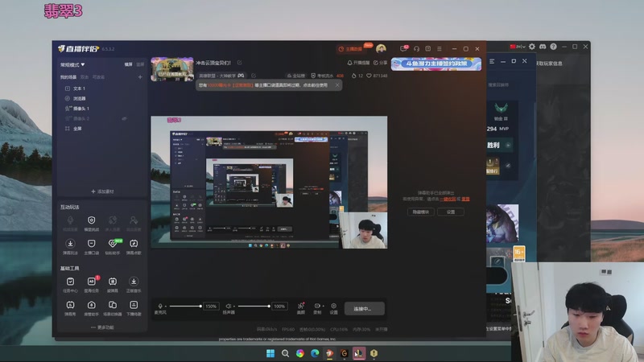Open the 场景切换器 scene switcher tool
644x362 pixels.
click(x=113, y=305)
